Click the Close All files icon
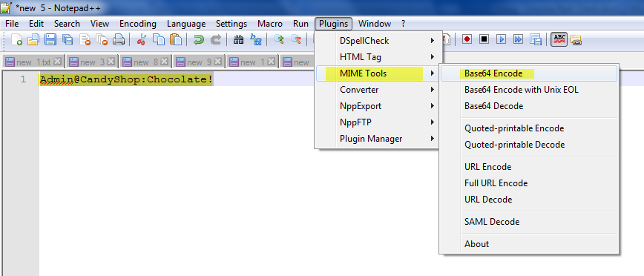The image size is (644, 276). click(x=102, y=40)
